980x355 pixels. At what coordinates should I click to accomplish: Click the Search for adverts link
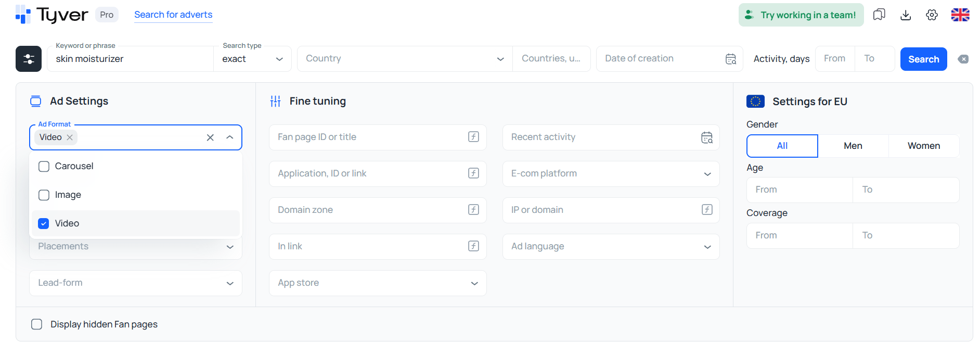tap(173, 15)
